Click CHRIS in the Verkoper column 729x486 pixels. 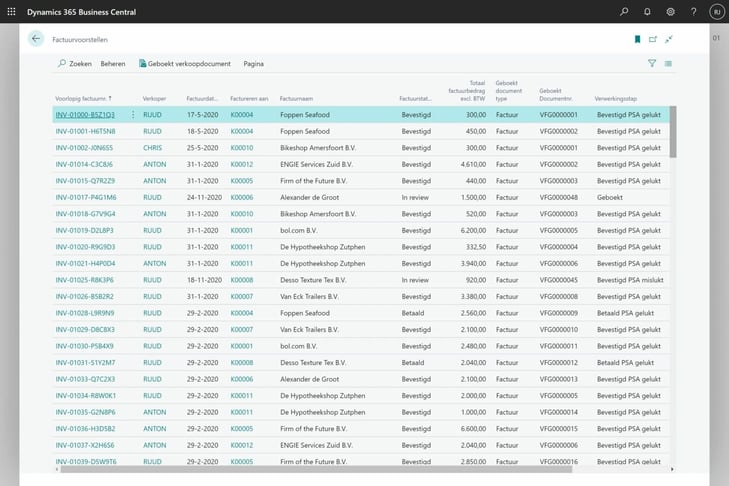pos(152,148)
